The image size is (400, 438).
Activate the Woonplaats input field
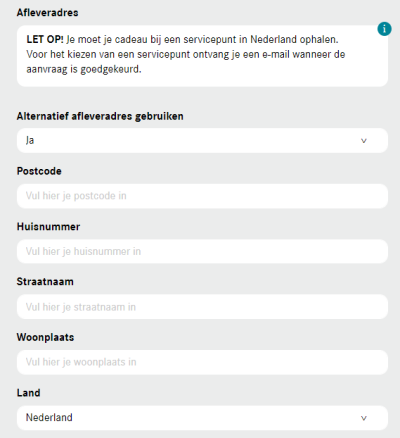point(202,362)
